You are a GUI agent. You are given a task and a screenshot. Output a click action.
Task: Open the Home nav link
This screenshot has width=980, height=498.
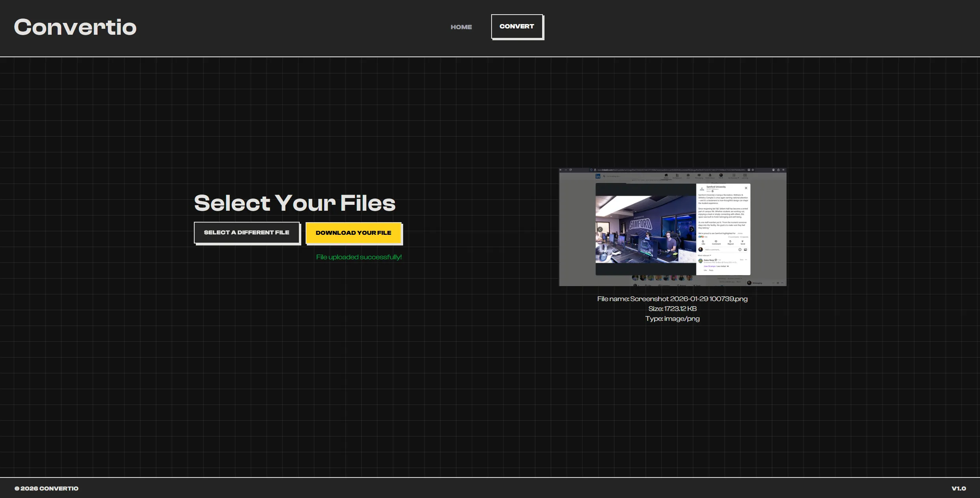[x=461, y=27]
